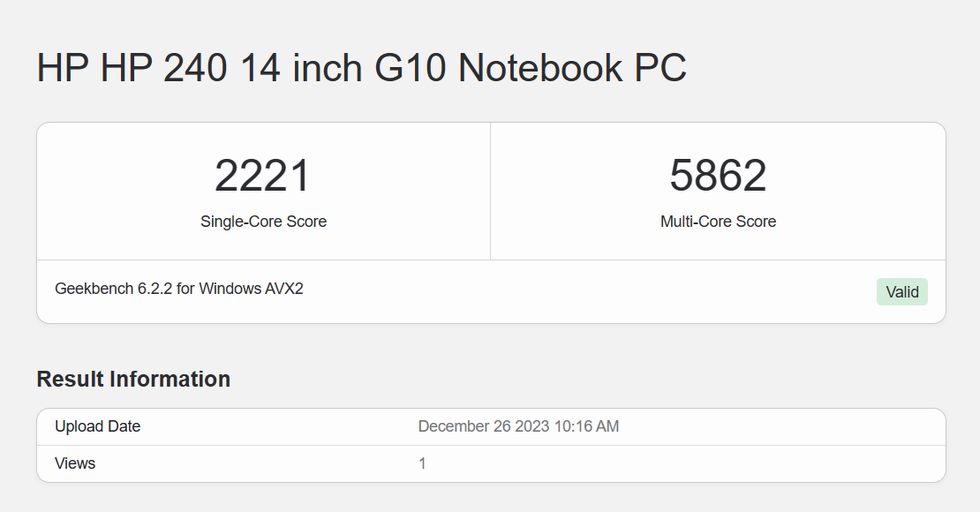980x512 pixels.
Task: Click the green Valid badge
Action: coord(901,292)
